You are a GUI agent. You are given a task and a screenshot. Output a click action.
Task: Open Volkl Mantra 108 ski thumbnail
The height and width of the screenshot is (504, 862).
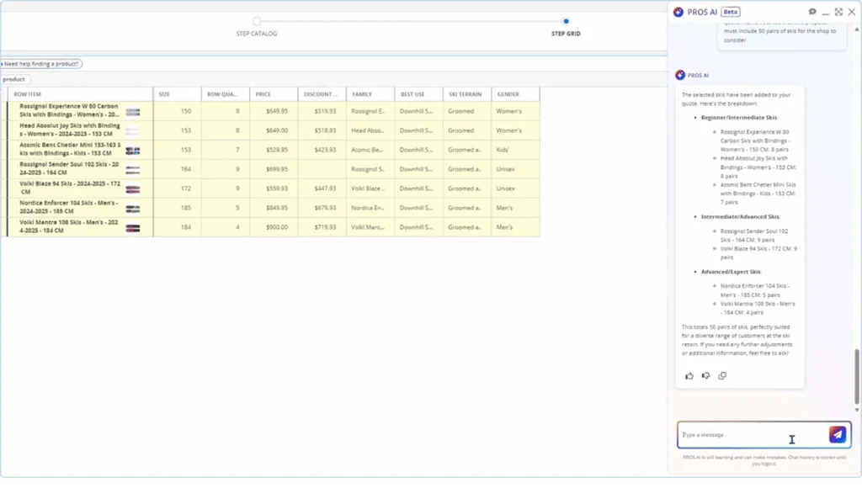coord(132,228)
